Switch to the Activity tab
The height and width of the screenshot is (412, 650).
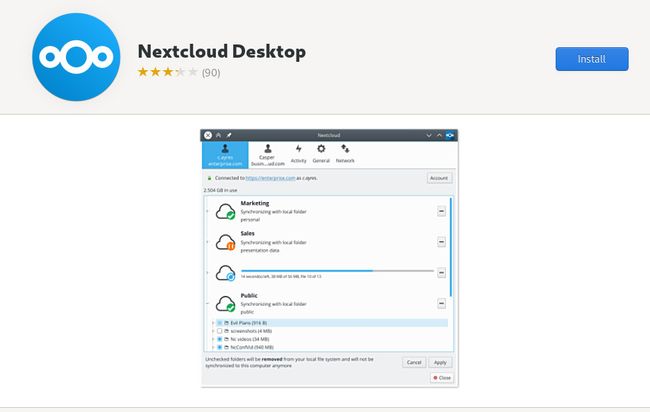coord(298,154)
